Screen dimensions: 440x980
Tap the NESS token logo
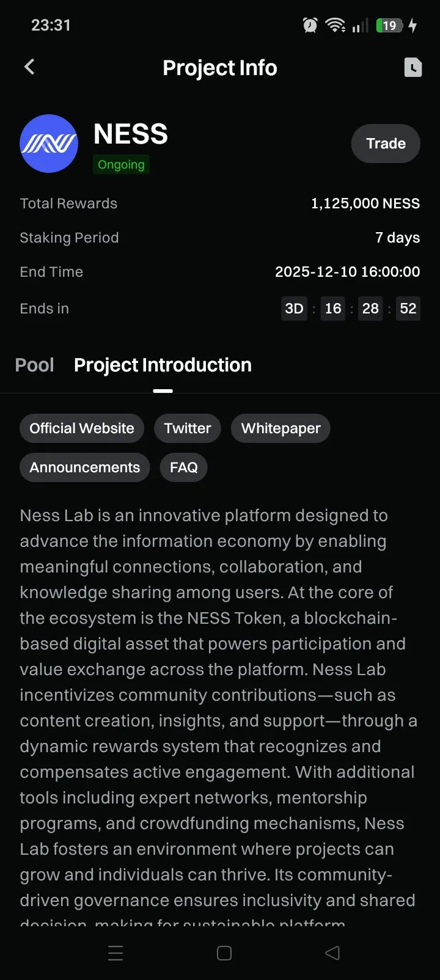click(x=49, y=144)
